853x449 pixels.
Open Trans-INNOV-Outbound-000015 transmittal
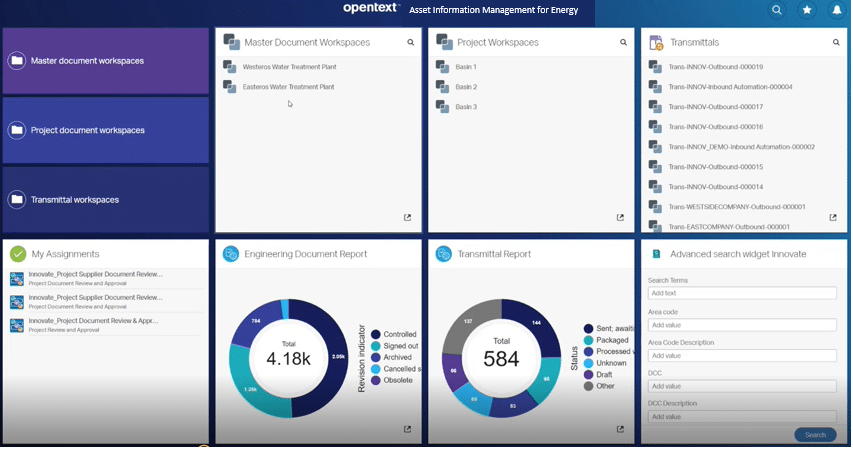[715, 167]
